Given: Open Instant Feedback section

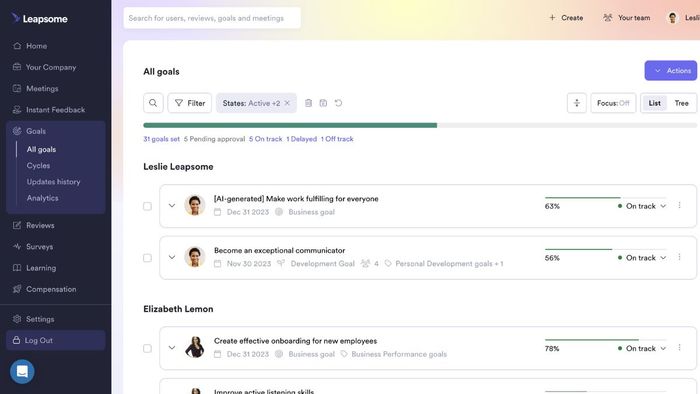Looking at the screenshot, I should point(49,110).
